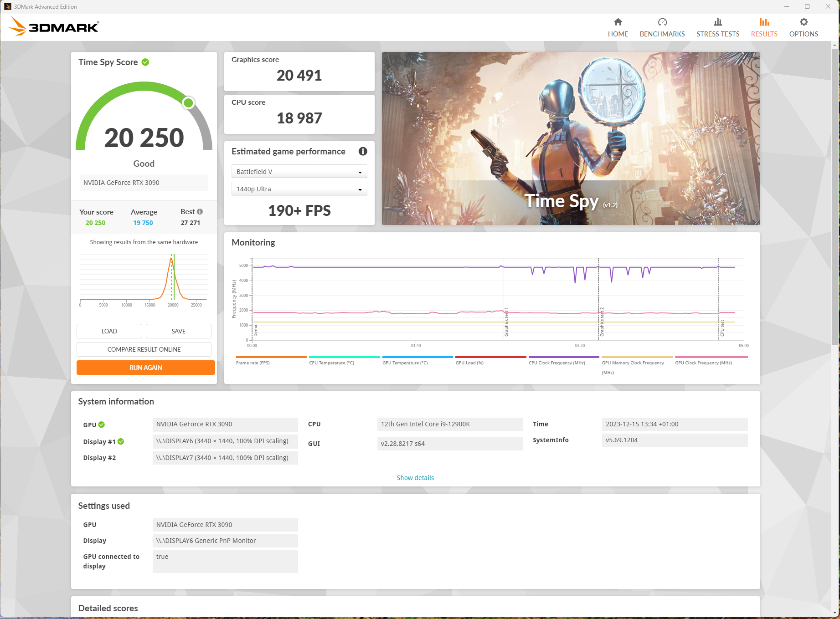Image resolution: width=840 pixels, height=619 pixels.
Task: Click the 3DMark app icon in title bar
Action: [8, 6]
